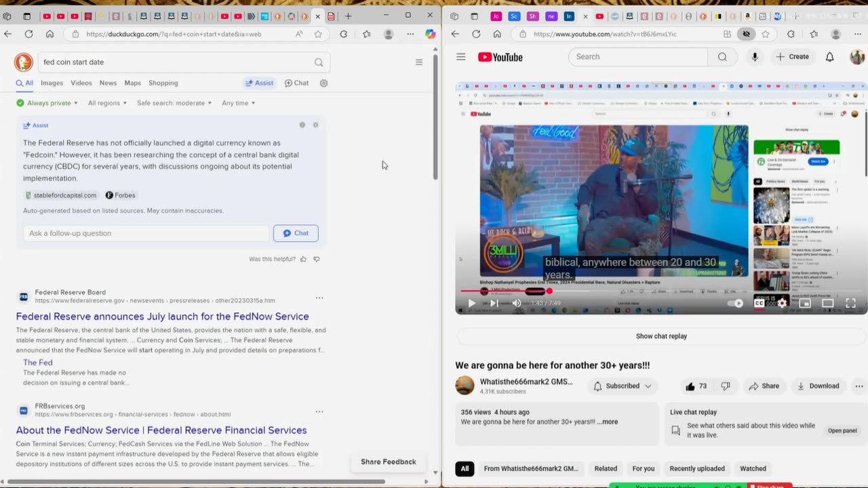Search YouTube with voice microphone
The image size is (868, 488).
coord(755,57)
